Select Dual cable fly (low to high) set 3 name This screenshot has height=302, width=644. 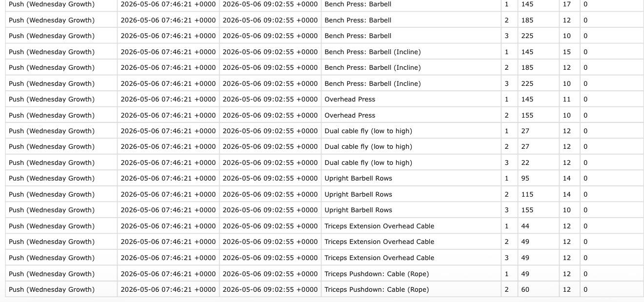(368, 162)
